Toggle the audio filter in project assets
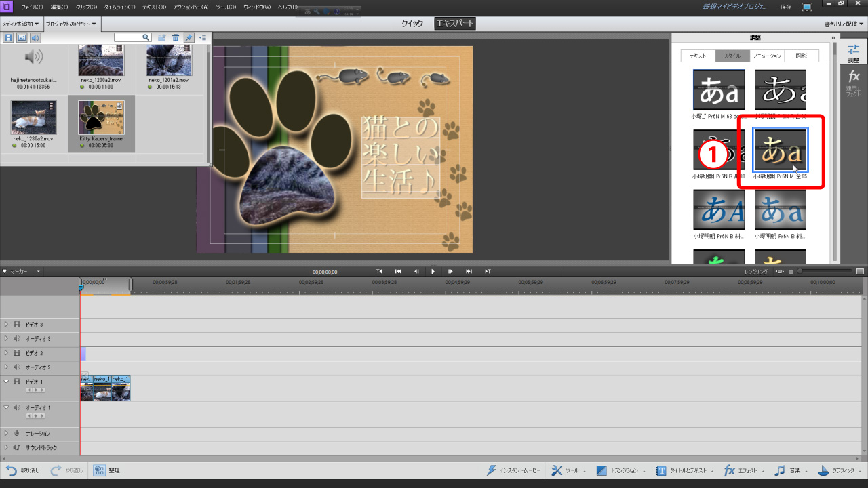 [35, 38]
